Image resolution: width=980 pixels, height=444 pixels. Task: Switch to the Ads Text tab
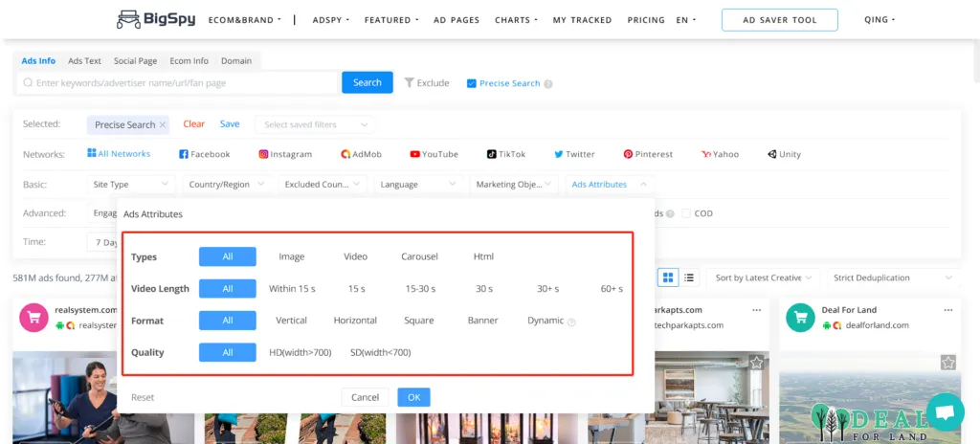[84, 61]
